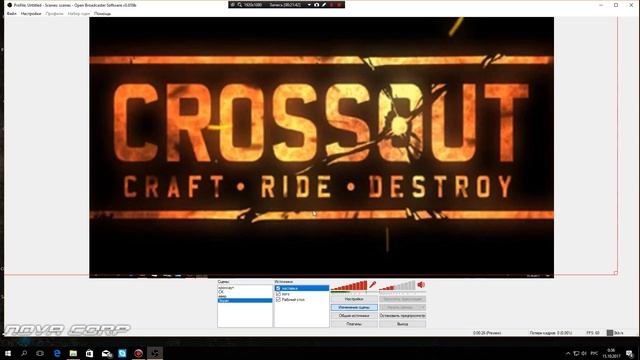640x360 pixels.
Task: Open the Помощь menu
Action: (102, 13)
